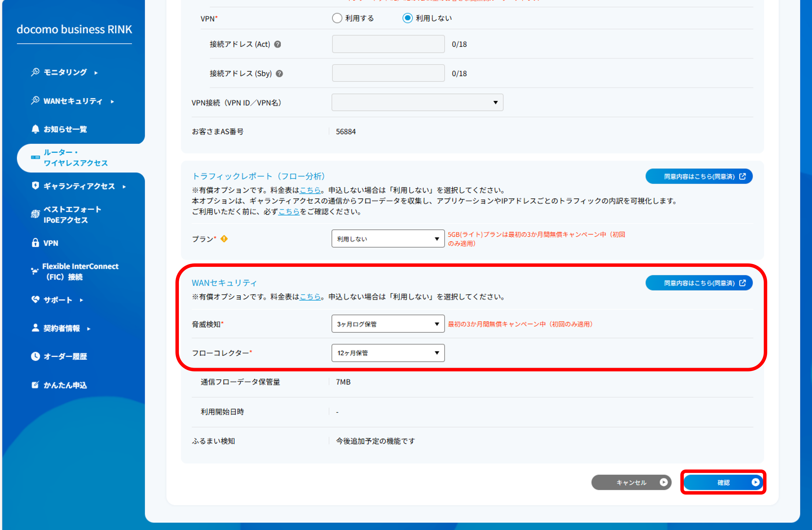Click the こちら price list link under WANセキュリティ
Screen dimensions: 812x530
[x=310, y=297]
